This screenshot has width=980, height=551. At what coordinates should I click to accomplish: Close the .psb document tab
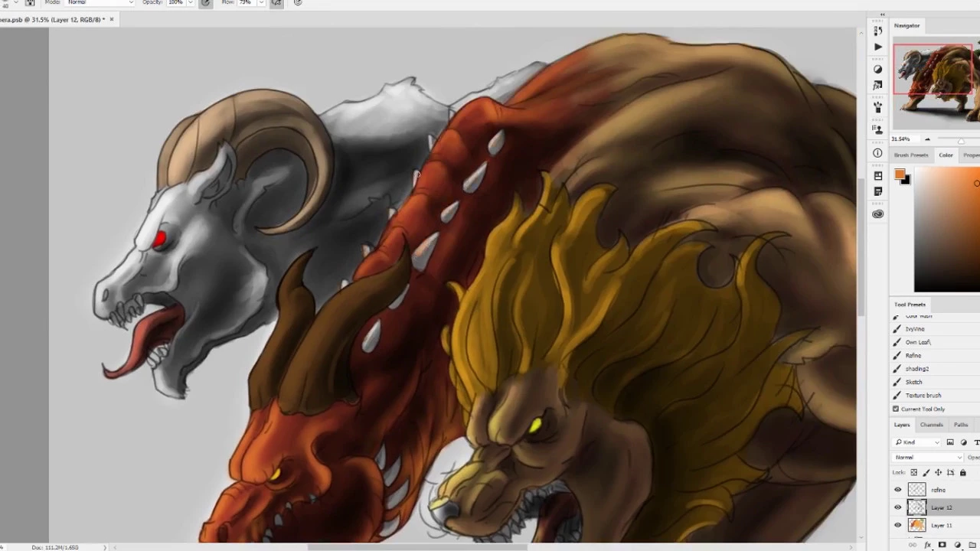pyautogui.click(x=112, y=19)
